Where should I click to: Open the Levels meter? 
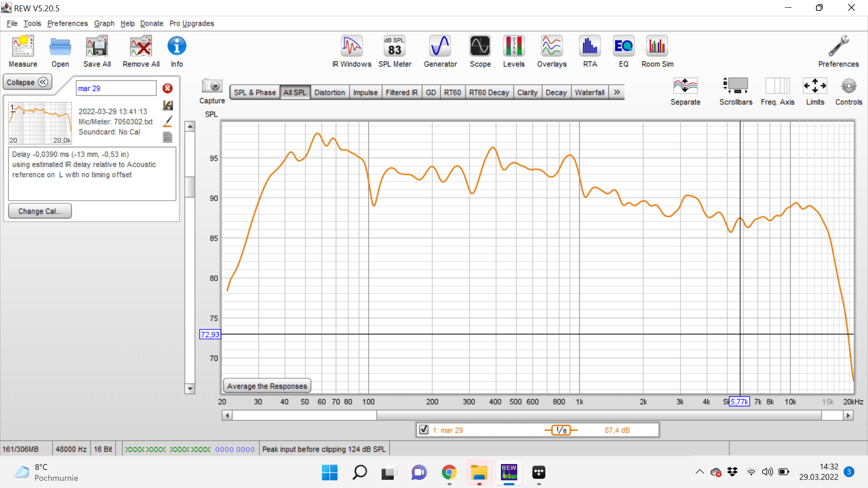514,46
